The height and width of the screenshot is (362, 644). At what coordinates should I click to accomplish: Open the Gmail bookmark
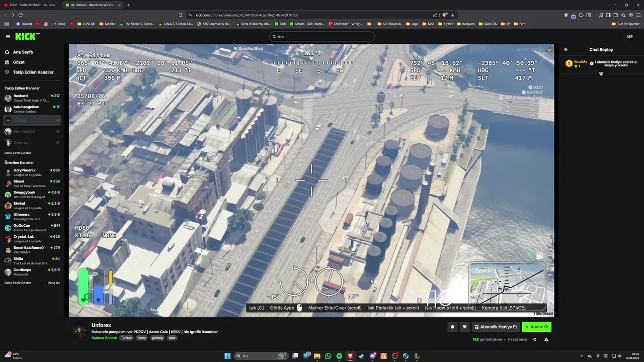click(x=59, y=24)
